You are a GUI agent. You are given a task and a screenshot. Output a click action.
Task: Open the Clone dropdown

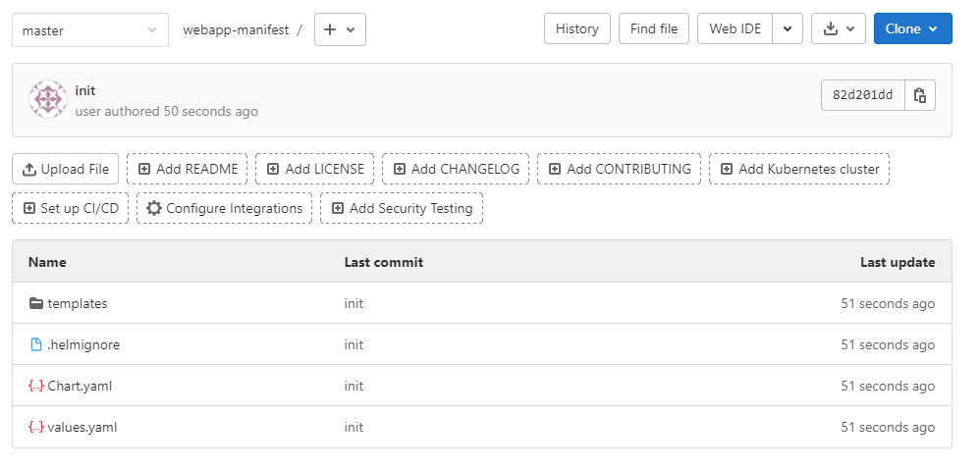tap(912, 29)
